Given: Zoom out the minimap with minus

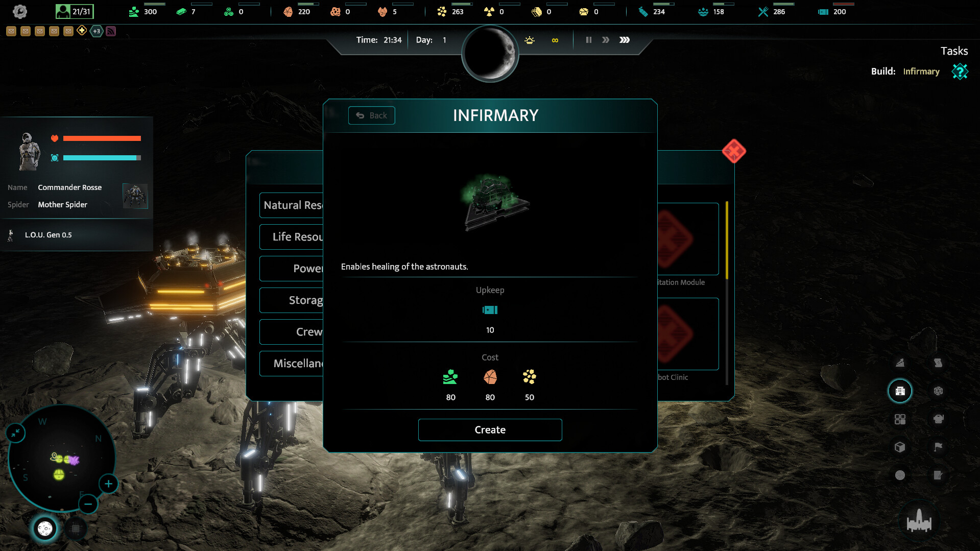Looking at the screenshot, I should pyautogui.click(x=88, y=504).
